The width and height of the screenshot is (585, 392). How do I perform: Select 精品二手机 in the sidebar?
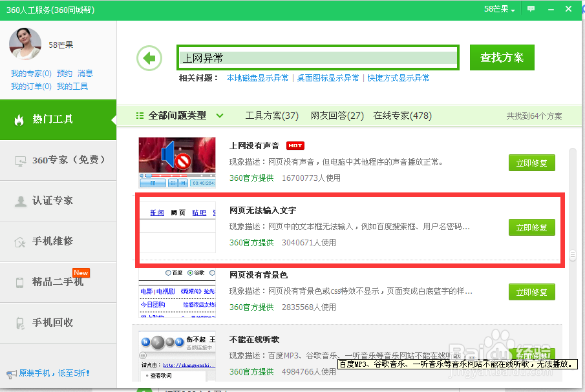pos(58,282)
